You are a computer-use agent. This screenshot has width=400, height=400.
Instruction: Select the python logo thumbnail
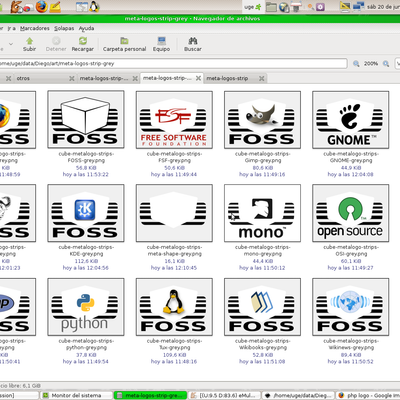86,307
